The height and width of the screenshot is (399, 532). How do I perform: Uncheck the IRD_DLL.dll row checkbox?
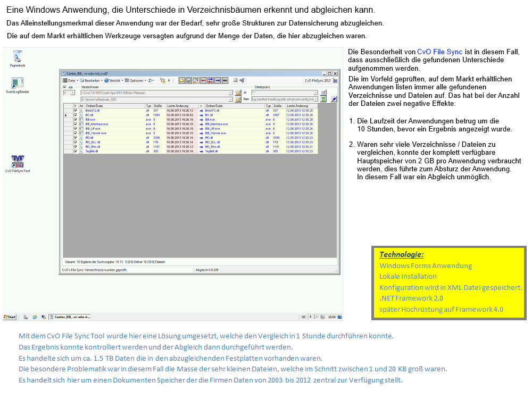pos(76,142)
